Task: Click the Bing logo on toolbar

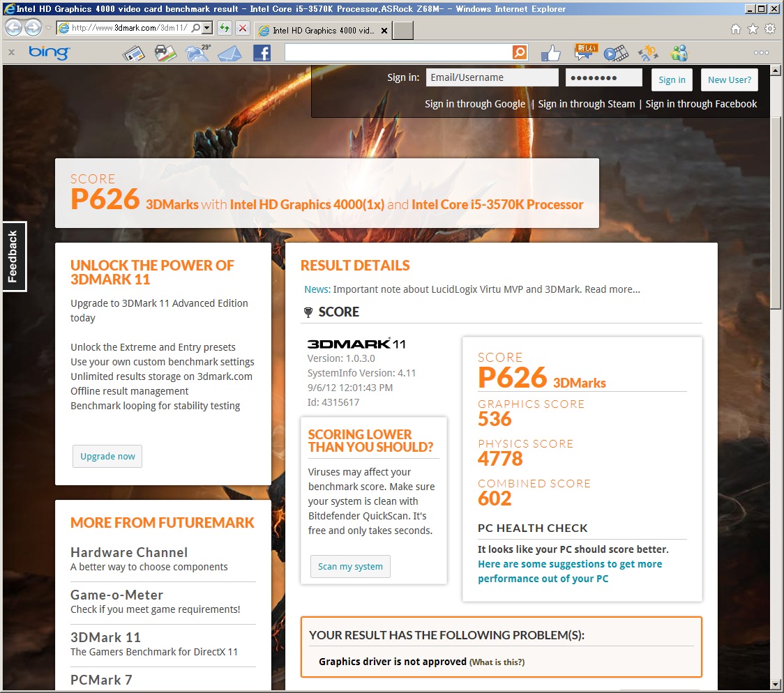Action: click(49, 52)
